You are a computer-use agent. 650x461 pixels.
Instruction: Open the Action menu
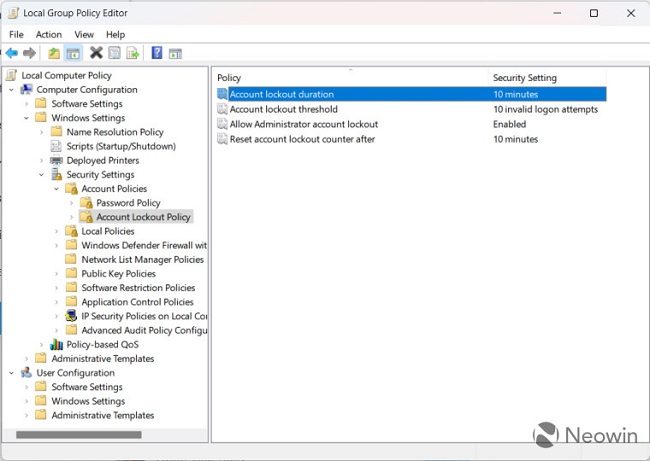point(49,34)
